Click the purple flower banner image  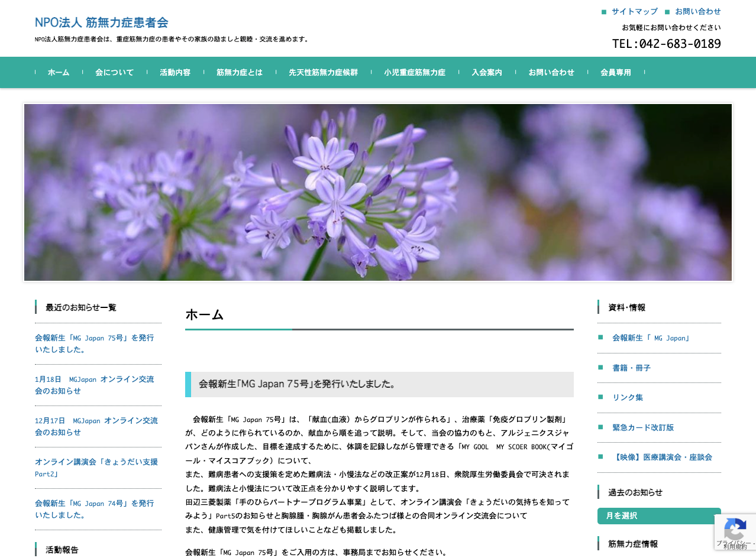pos(377,192)
